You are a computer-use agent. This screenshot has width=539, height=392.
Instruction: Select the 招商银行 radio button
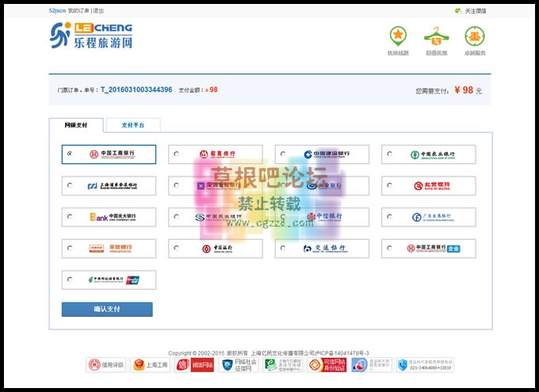176,154
